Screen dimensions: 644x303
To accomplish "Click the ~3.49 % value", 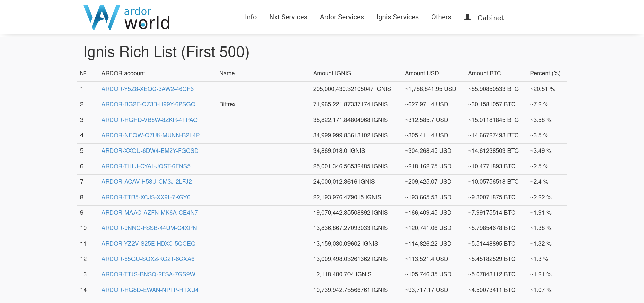I will [541, 151].
